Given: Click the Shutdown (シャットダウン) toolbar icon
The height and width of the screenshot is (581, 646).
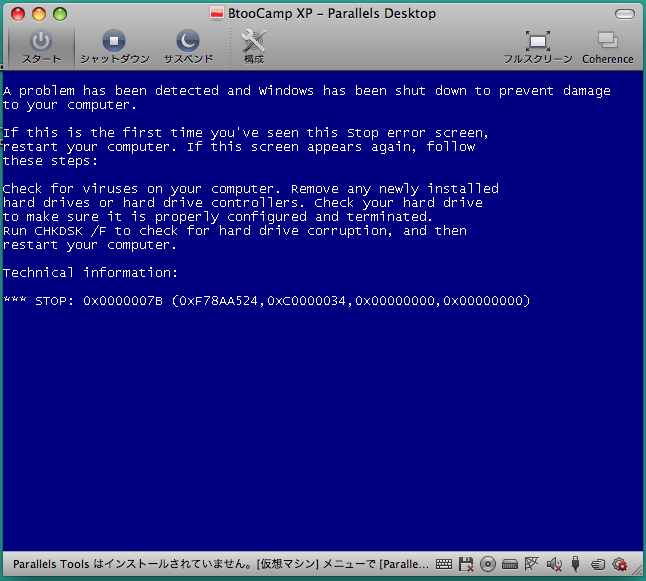Looking at the screenshot, I should (114, 46).
